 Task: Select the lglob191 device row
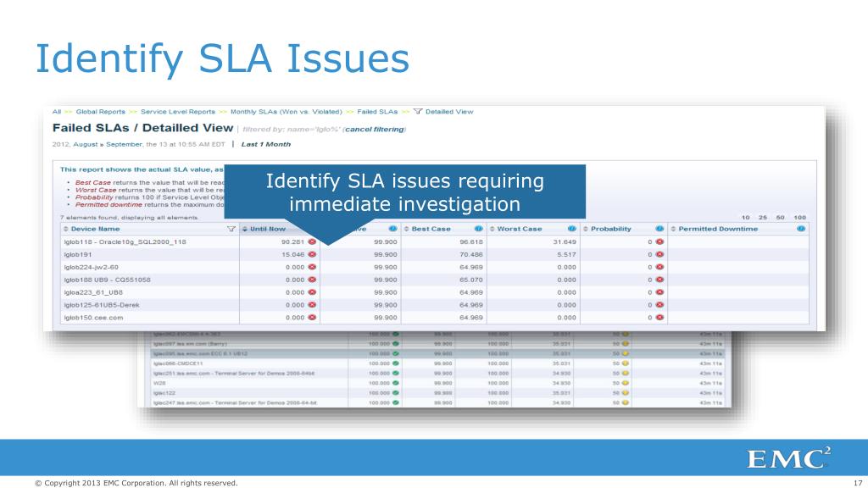coord(77,254)
